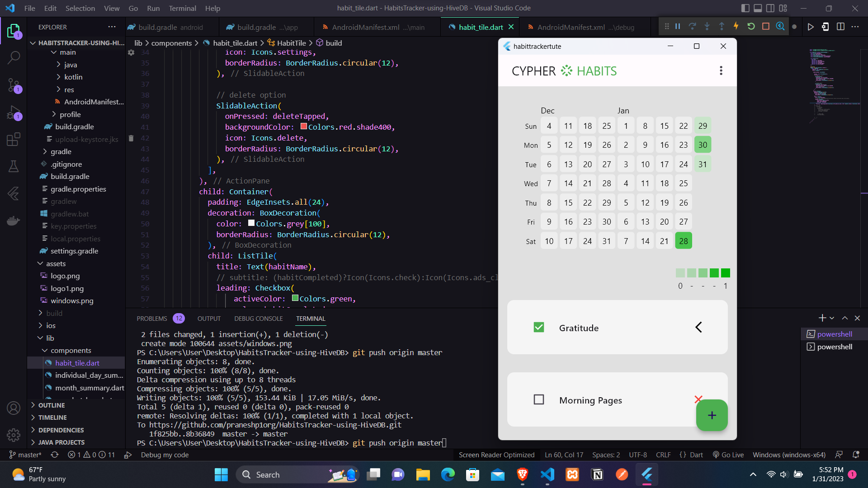Screen dimensions: 868x488
Task: Open the Search view in activity bar
Action: [x=14, y=57]
